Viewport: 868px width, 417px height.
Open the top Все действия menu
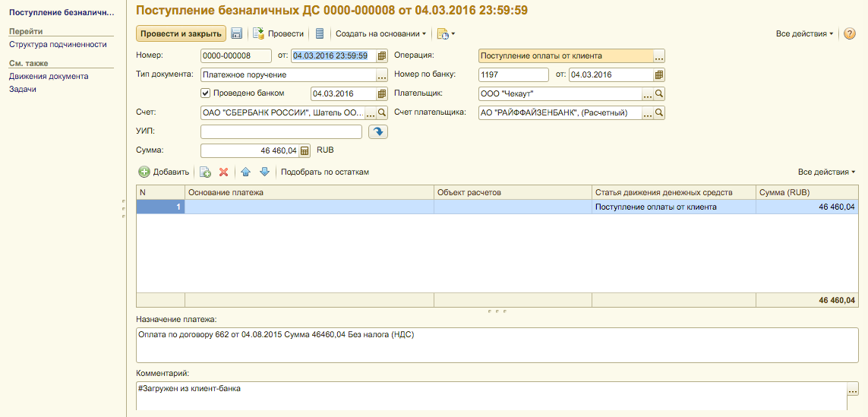point(804,33)
